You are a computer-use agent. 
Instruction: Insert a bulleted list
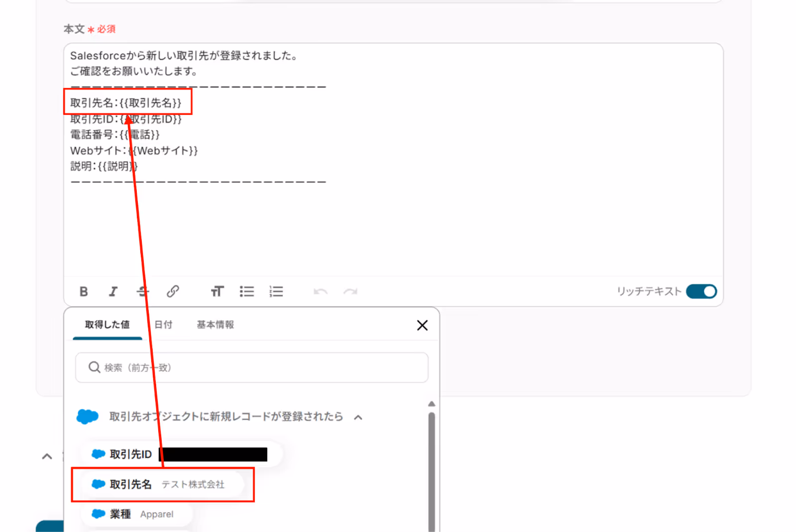coord(247,291)
